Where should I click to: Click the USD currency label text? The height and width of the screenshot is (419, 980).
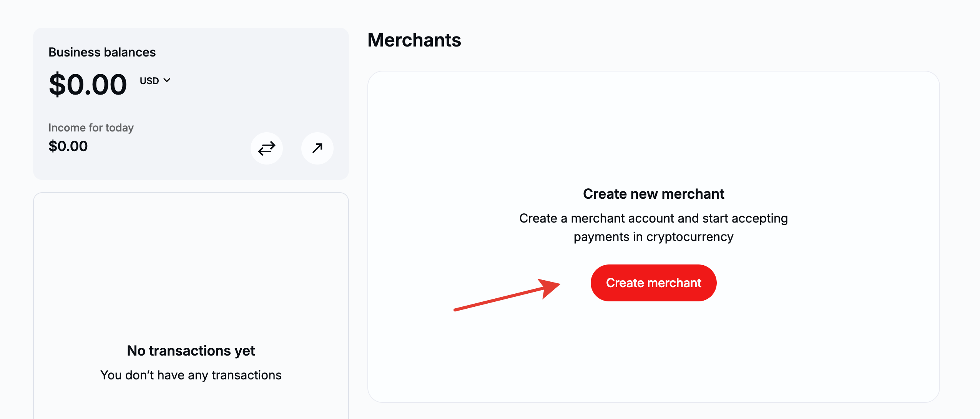149,81
